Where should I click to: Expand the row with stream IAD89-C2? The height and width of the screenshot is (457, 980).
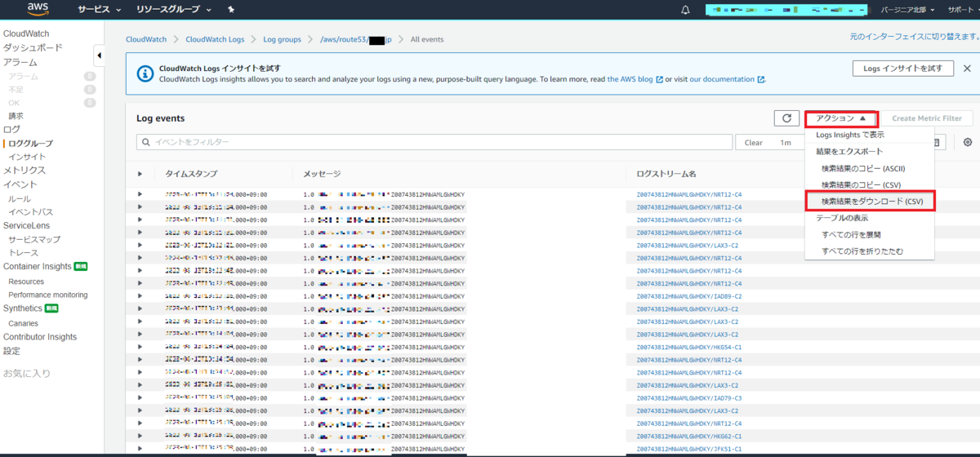(140, 296)
